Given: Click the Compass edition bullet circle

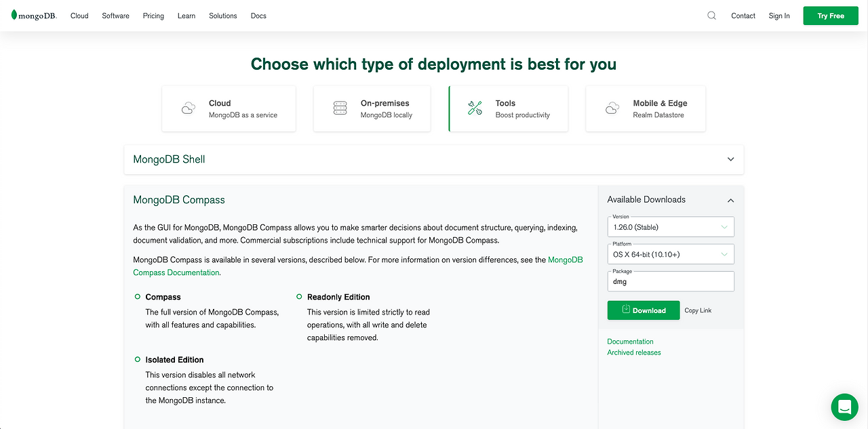Looking at the screenshot, I should coord(138,297).
